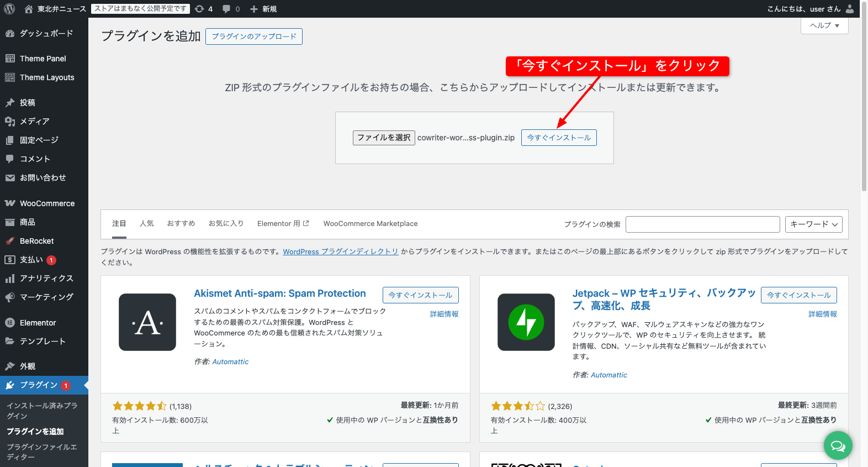Open お問い合わせ contact menu
Screen dimensions: 868x467
[44, 178]
